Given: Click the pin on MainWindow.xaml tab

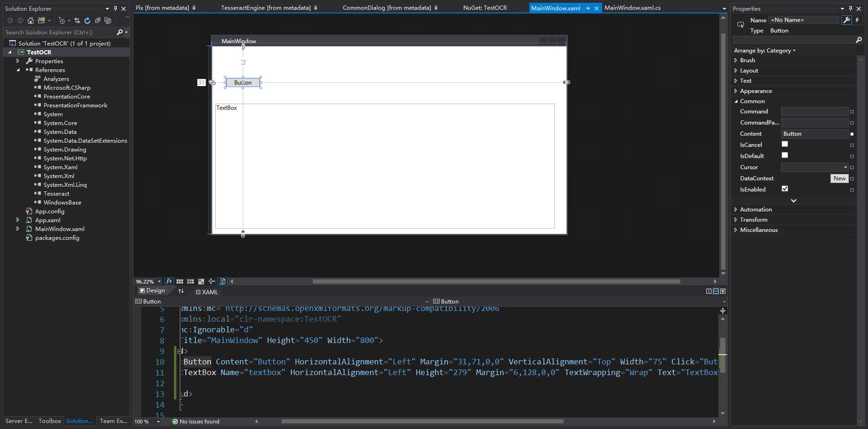Looking at the screenshot, I should [588, 8].
